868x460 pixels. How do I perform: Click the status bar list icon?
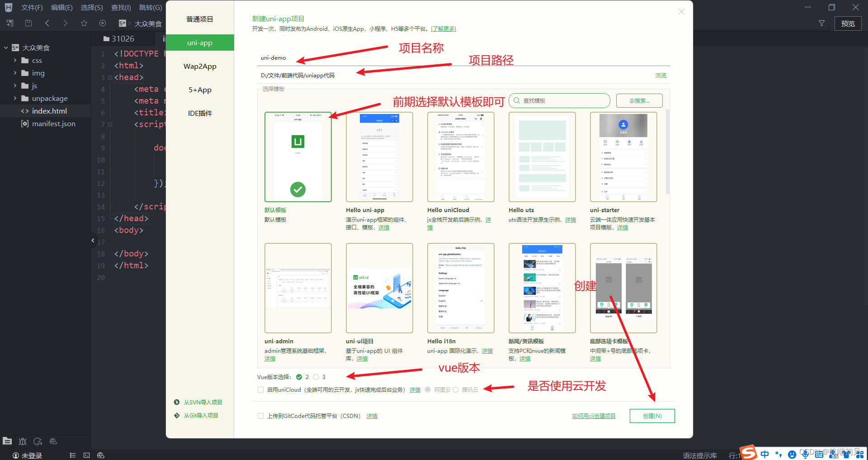[x=73, y=455]
